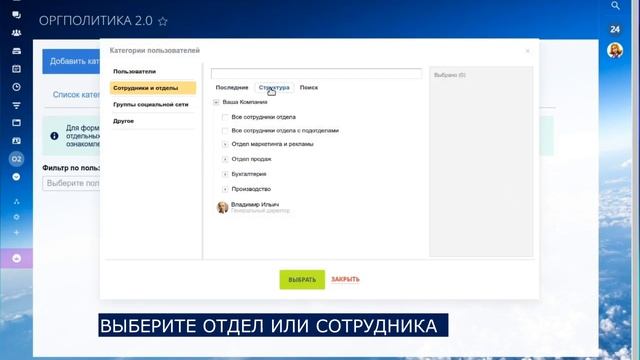Expand 'Отдел маркетинга и рекламы' node
640x360 pixels.
[x=224, y=144]
